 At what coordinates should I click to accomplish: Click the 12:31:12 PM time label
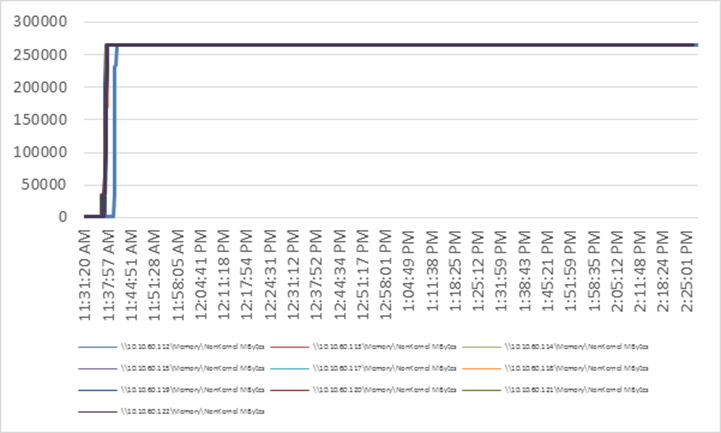pyautogui.click(x=293, y=275)
